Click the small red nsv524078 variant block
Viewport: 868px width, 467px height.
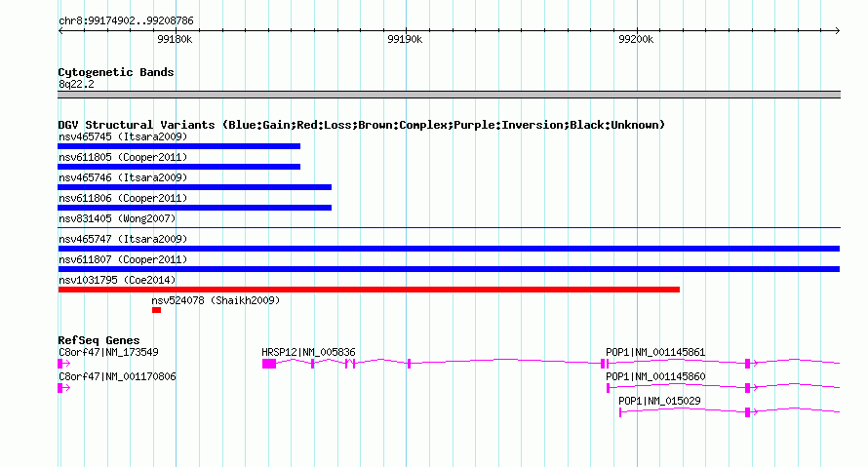(x=157, y=310)
